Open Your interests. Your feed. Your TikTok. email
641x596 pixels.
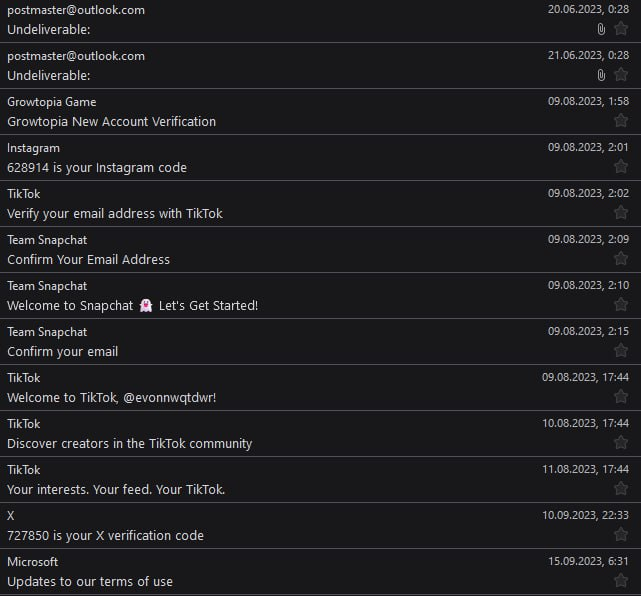116,489
